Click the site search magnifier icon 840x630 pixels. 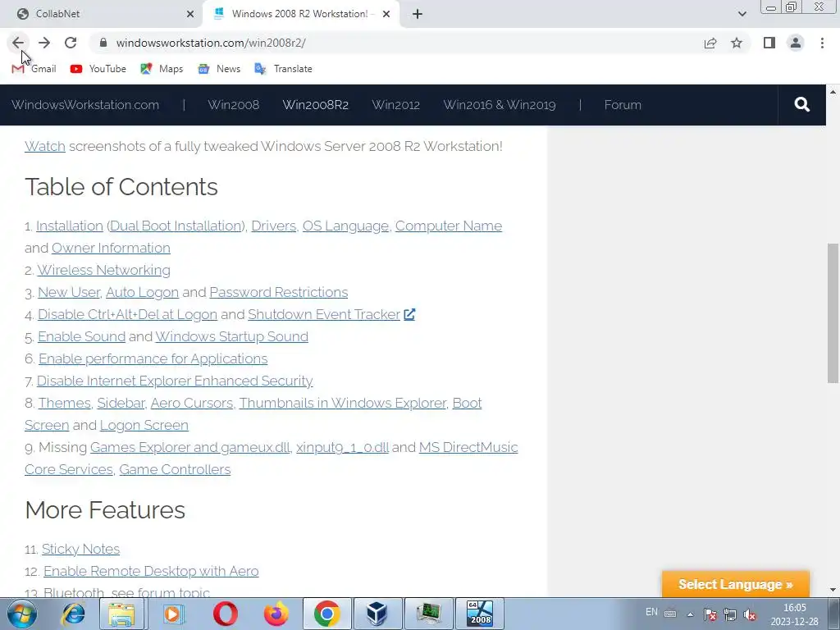(801, 104)
